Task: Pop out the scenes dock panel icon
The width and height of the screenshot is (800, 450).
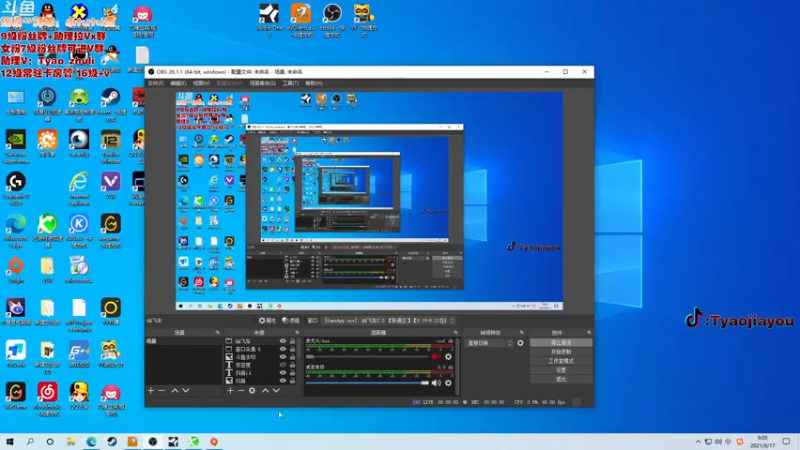Action: pyautogui.click(x=218, y=332)
